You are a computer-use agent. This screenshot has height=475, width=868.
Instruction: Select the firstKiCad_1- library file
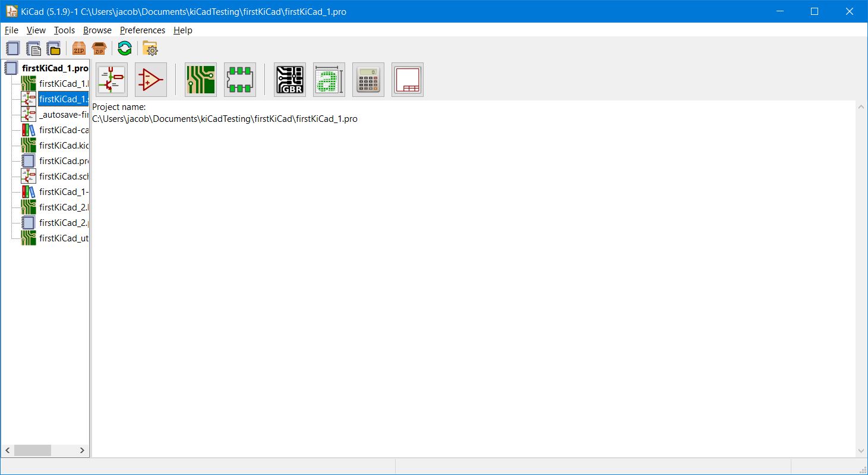(x=64, y=191)
